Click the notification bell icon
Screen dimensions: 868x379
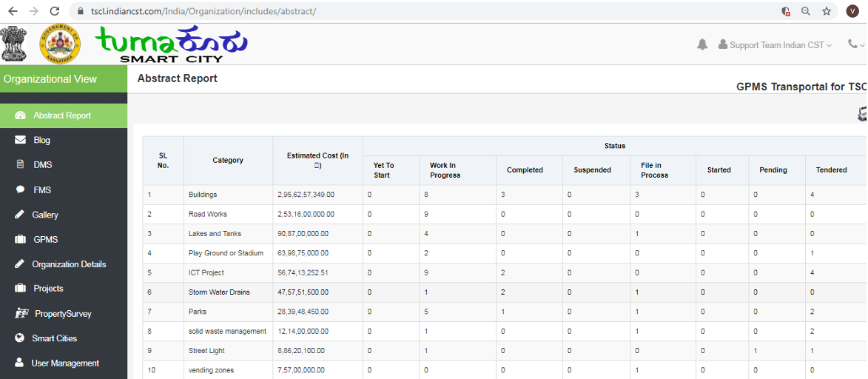tap(702, 45)
